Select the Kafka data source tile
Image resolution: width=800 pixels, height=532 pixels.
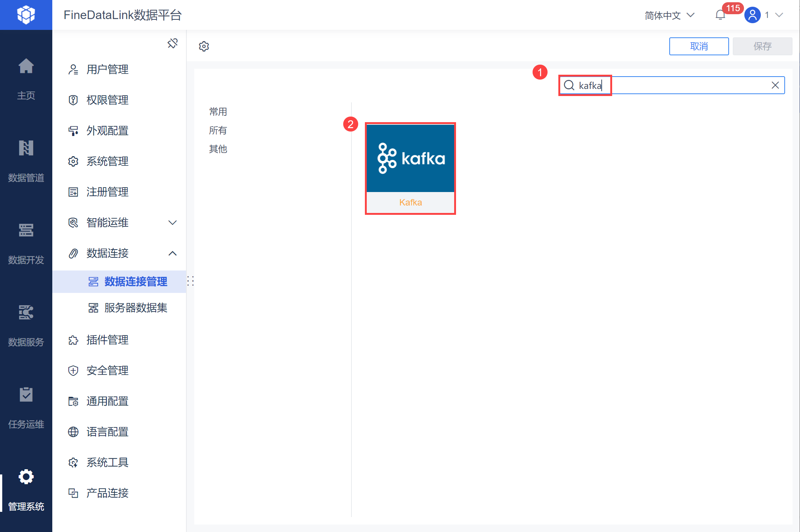[x=410, y=168]
